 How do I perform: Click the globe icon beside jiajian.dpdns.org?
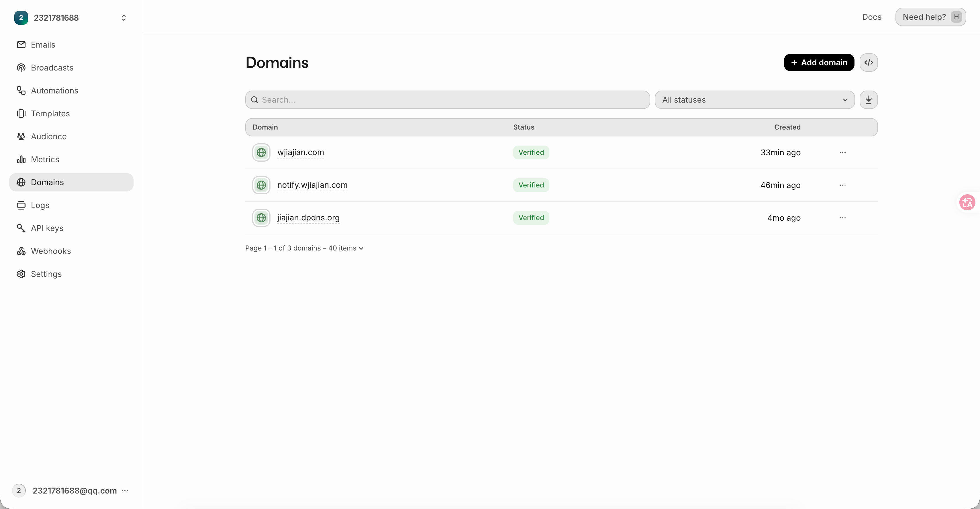[261, 218]
